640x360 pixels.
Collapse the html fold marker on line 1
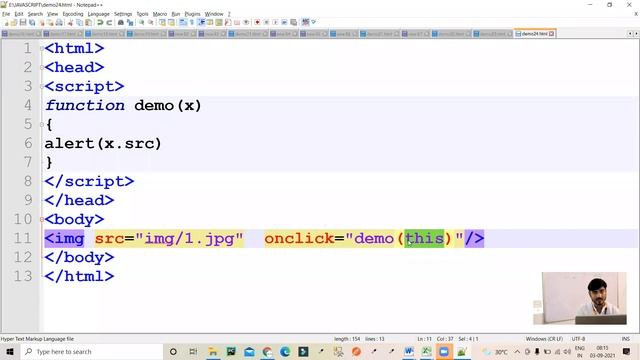[42, 49]
